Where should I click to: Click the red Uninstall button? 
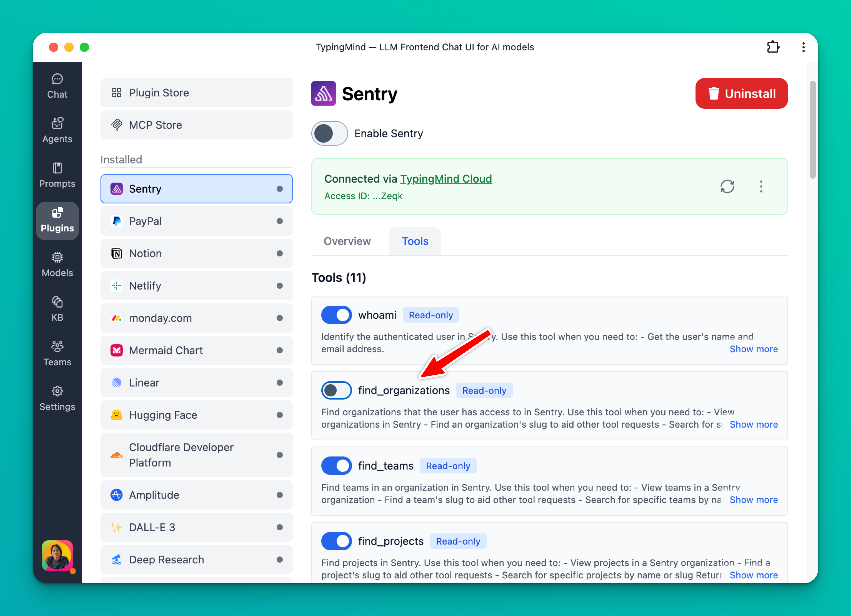pyautogui.click(x=741, y=93)
